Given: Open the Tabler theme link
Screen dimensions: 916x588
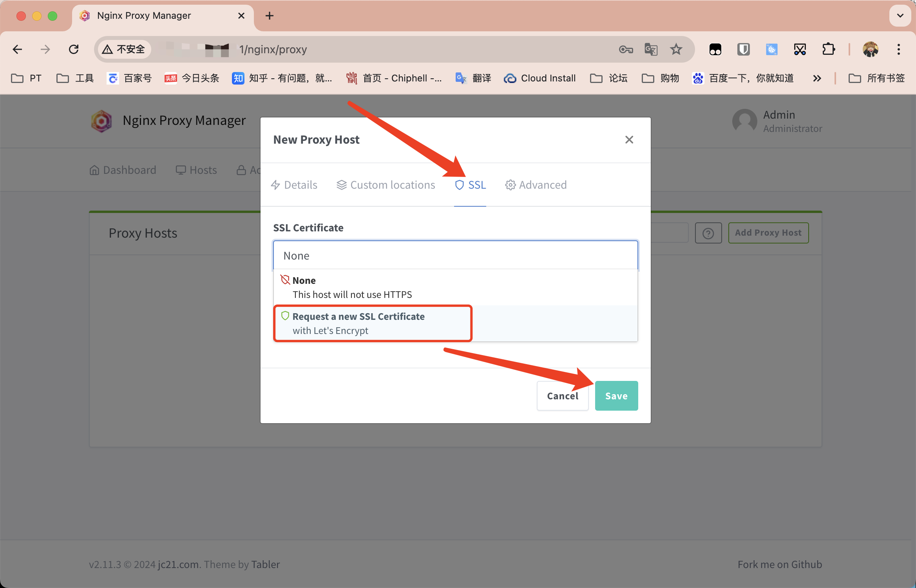Looking at the screenshot, I should pyautogui.click(x=266, y=564).
